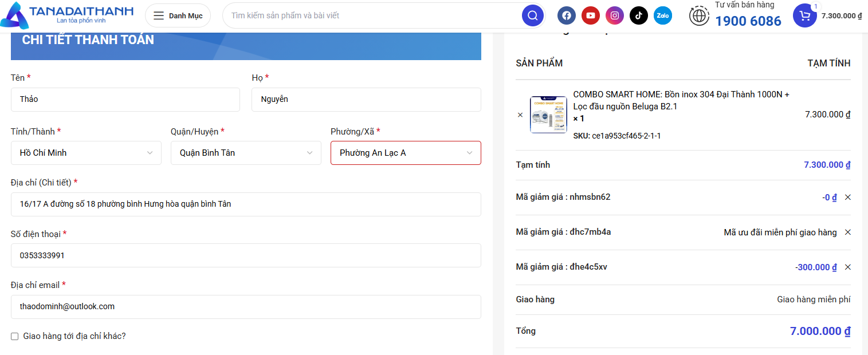Focus the search products and articles field
Viewport: 868px width, 355px height.
[372, 15]
